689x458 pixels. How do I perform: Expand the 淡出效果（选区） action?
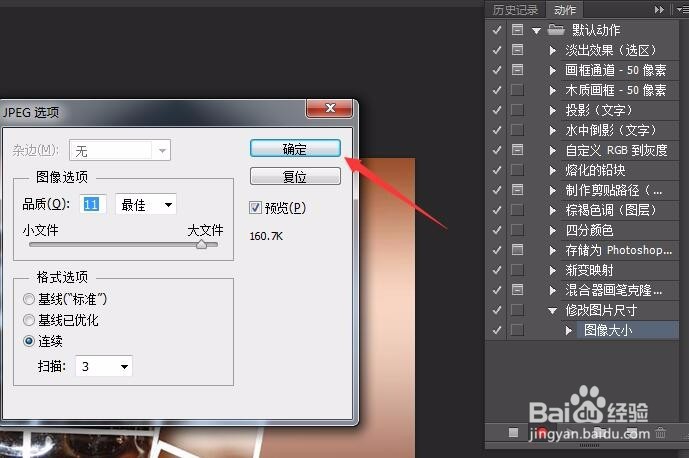coord(553,50)
